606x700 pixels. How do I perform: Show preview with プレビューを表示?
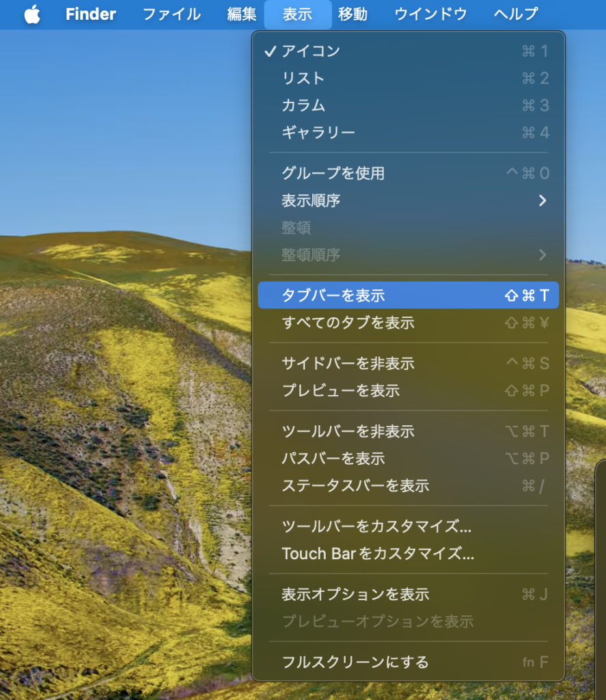pyautogui.click(x=409, y=390)
